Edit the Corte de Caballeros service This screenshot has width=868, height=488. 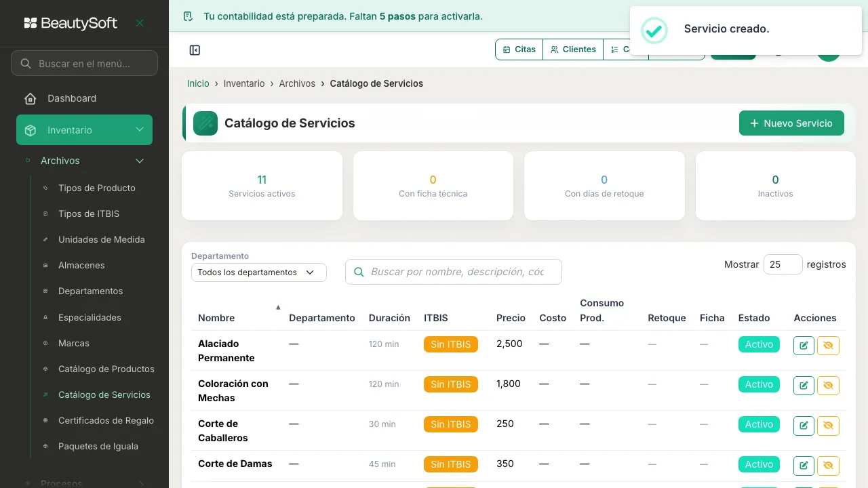click(x=804, y=426)
